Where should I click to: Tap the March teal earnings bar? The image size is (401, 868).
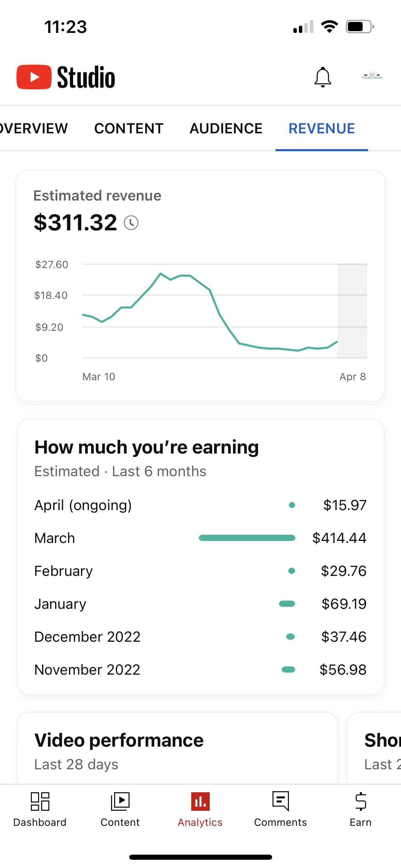pos(247,538)
